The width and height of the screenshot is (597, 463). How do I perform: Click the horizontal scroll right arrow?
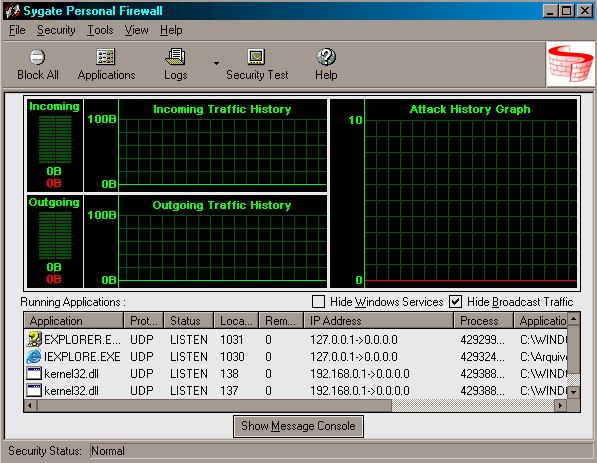(x=560, y=406)
